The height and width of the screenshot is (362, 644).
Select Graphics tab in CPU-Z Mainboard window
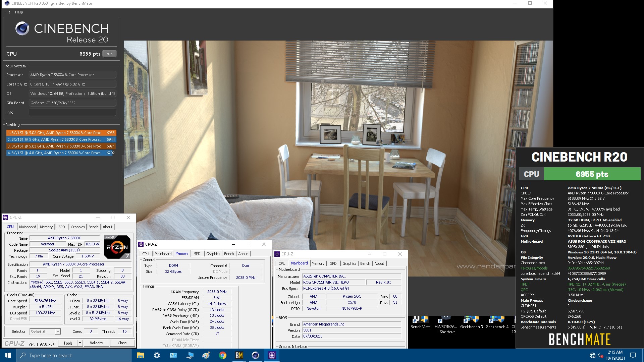(x=350, y=263)
